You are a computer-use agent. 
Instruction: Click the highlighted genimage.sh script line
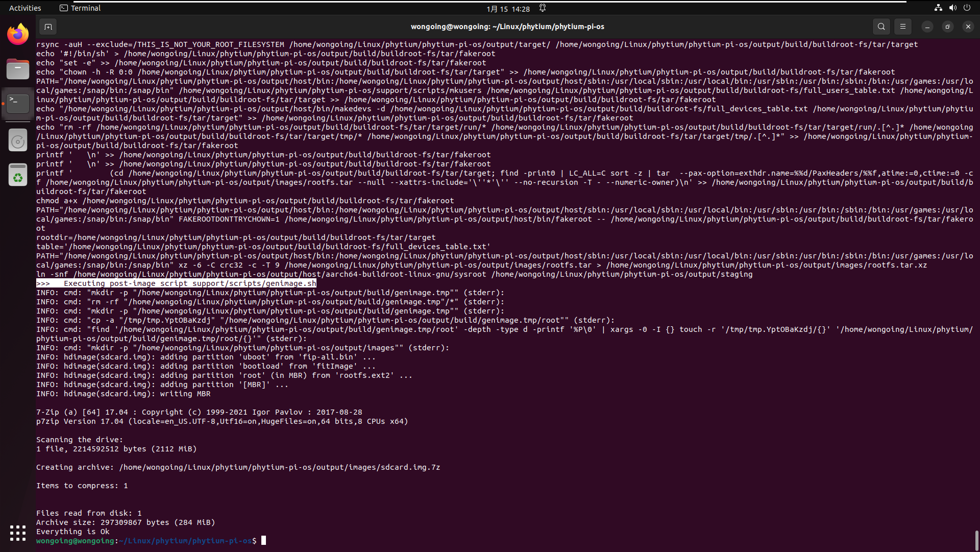click(176, 283)
